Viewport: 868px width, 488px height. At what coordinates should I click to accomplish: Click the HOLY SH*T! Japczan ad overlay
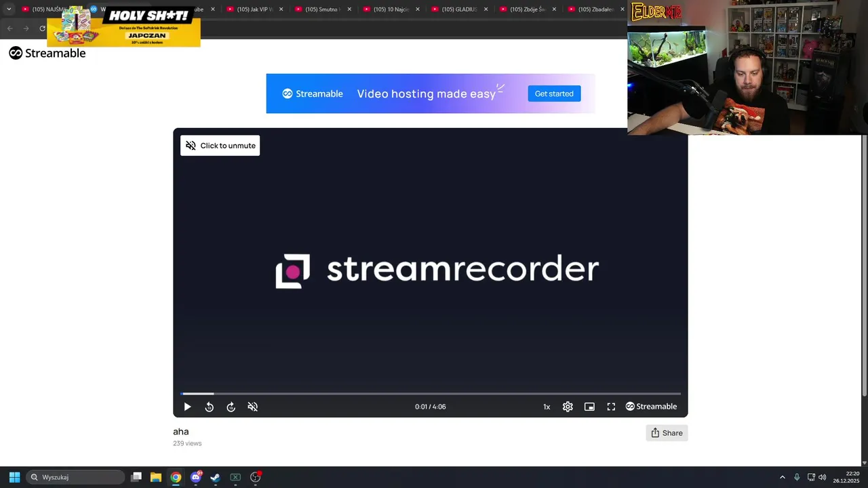point(124,26)
